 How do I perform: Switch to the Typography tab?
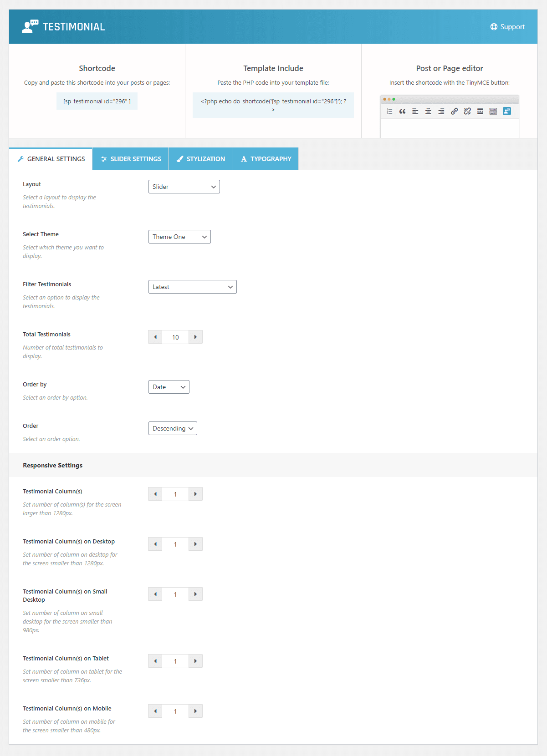[x=266, y=159]
